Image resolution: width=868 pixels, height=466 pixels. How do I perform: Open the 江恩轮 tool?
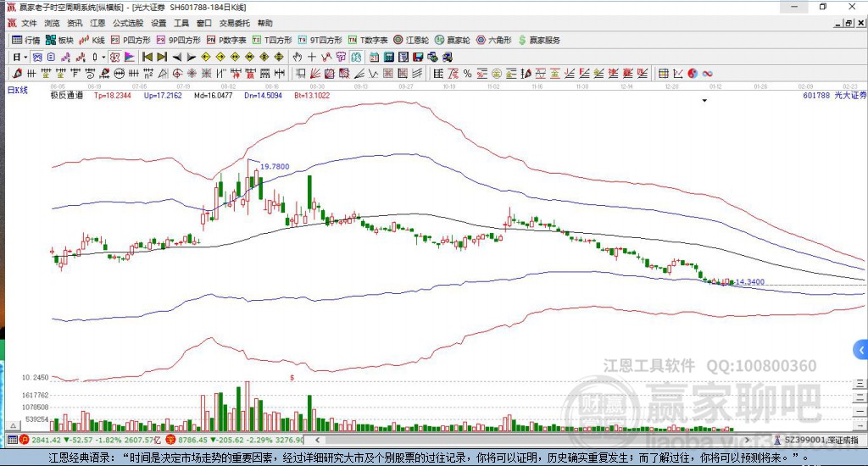click(x=411, y=40)
